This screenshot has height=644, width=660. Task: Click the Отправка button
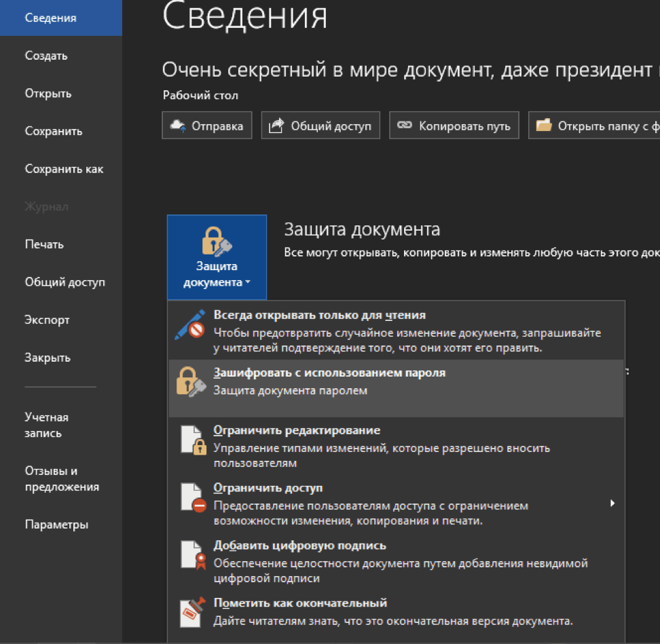pyautogui.click(x=207, y=126)
